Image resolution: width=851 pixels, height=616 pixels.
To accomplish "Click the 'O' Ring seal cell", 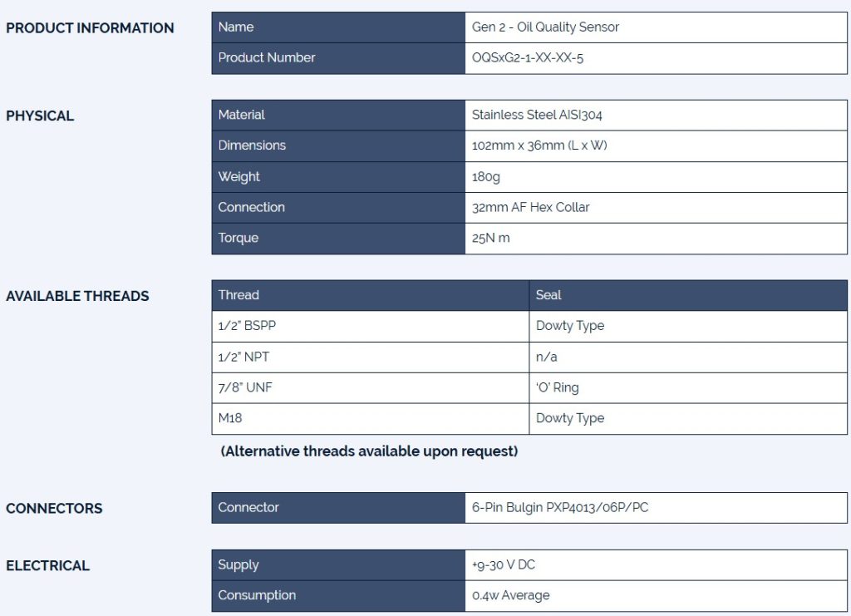I will point(558,388).
